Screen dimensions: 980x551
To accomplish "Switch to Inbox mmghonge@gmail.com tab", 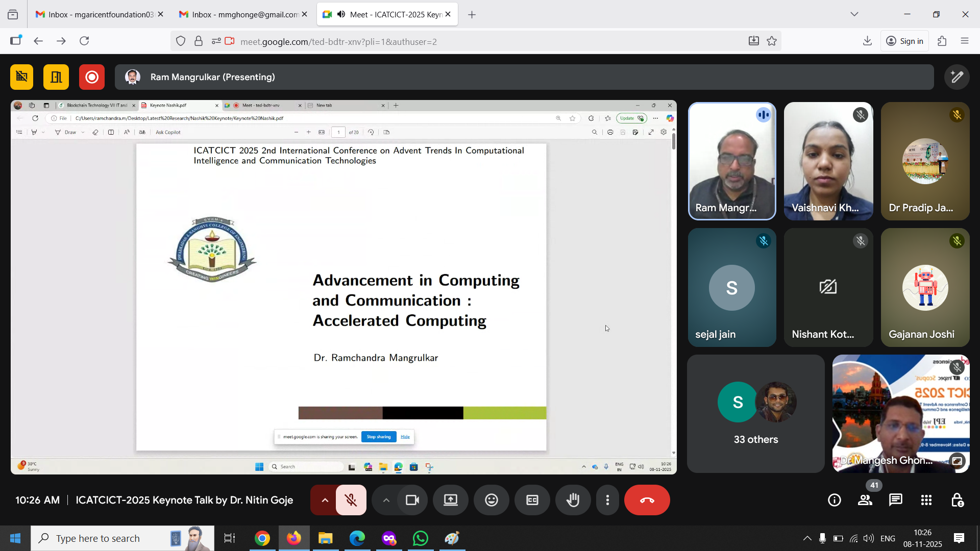I will click(x=239, y=14).
